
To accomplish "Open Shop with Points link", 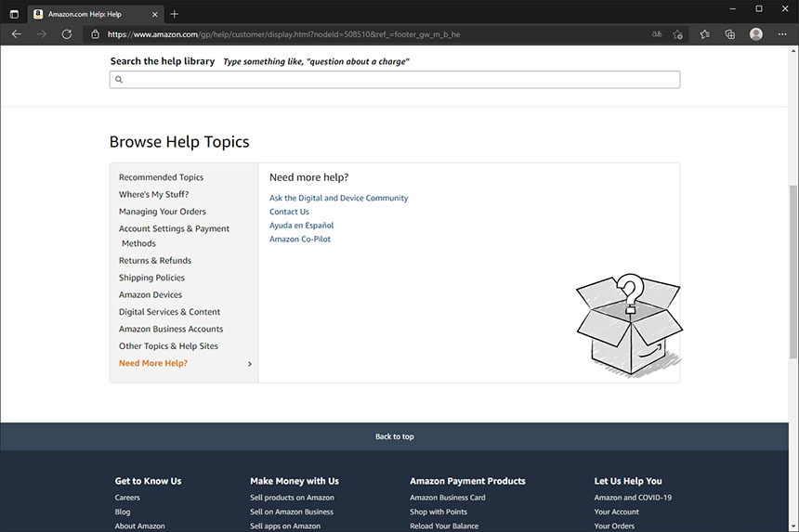I will (x=439, y=512).
